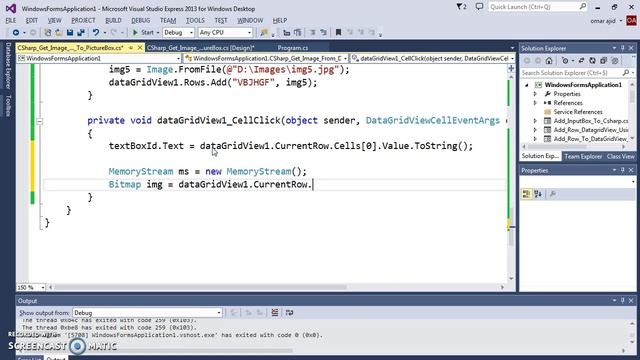Screen dimensions: 640x360
Task: Switch to the Team Explorer tab
Action: pos(583,156)
